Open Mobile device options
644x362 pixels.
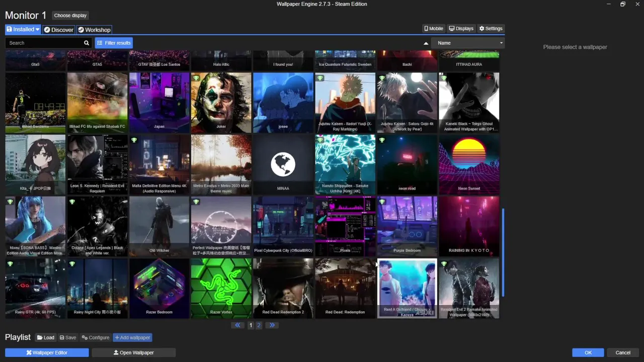point(434,29)
